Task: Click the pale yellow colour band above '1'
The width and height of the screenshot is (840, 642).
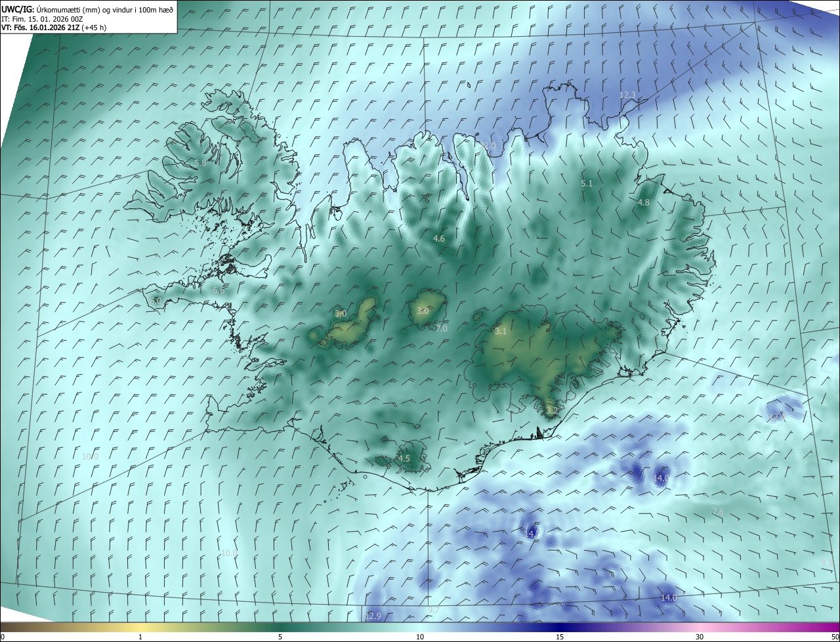Action: coord(140,628)
